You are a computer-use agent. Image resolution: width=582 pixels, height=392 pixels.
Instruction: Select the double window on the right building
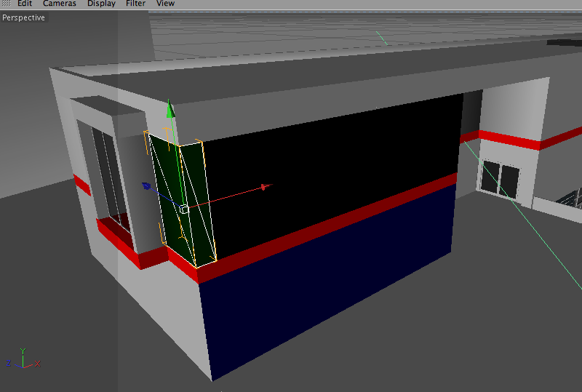(500, 180)
